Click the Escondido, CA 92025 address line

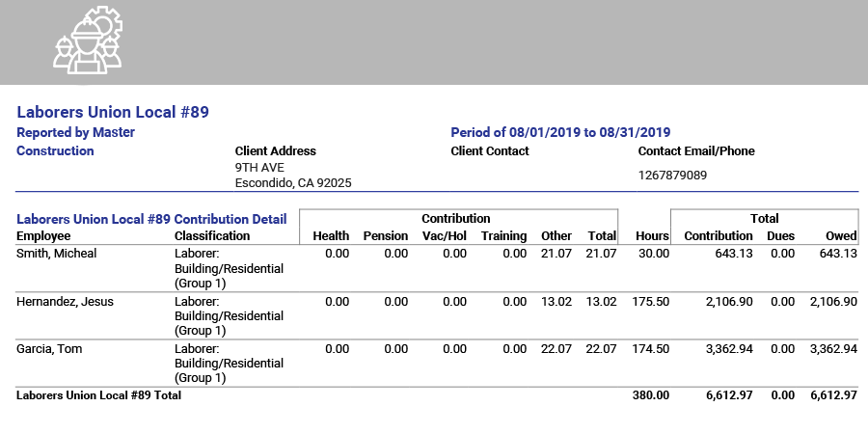tap(293, 182)
